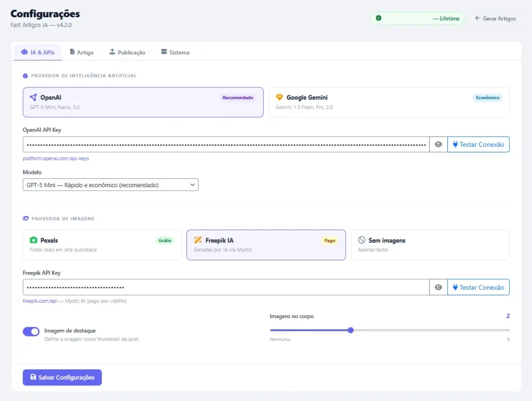Click the images icon by Provedor de Imagens
This screenshot has height=401, width=532.
[26, 218]
